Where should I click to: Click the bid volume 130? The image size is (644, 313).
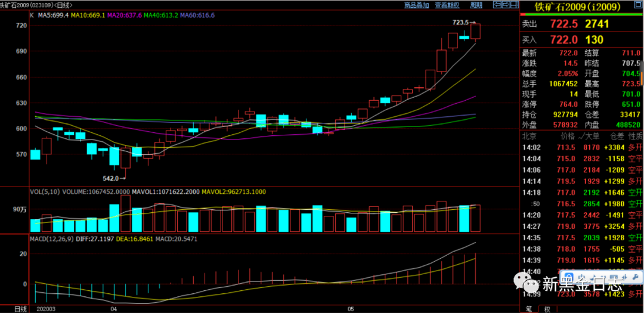coord(593,40)
